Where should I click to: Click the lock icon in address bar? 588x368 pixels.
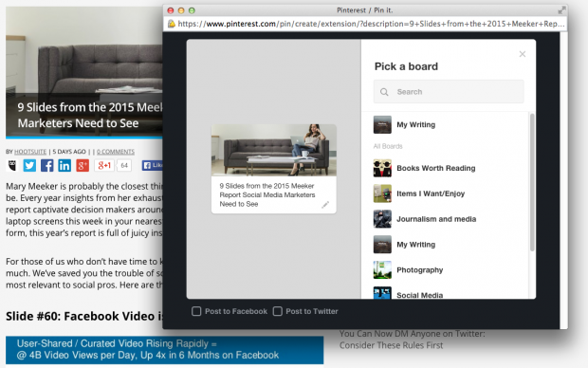click(x=171, y=24)
